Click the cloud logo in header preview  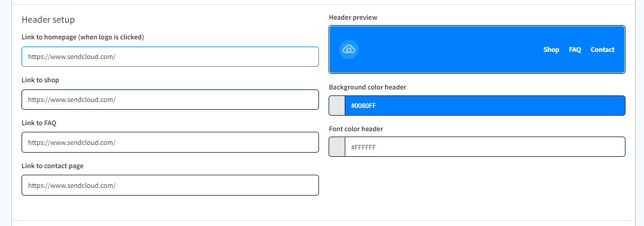pyautogui.click(x=349, y=49)
